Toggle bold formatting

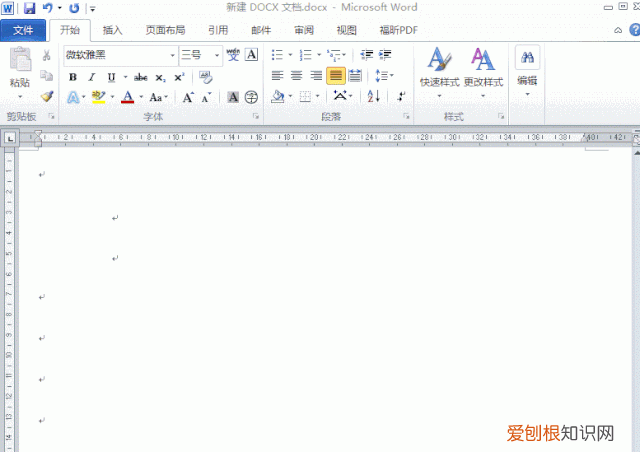click(73, 77)
